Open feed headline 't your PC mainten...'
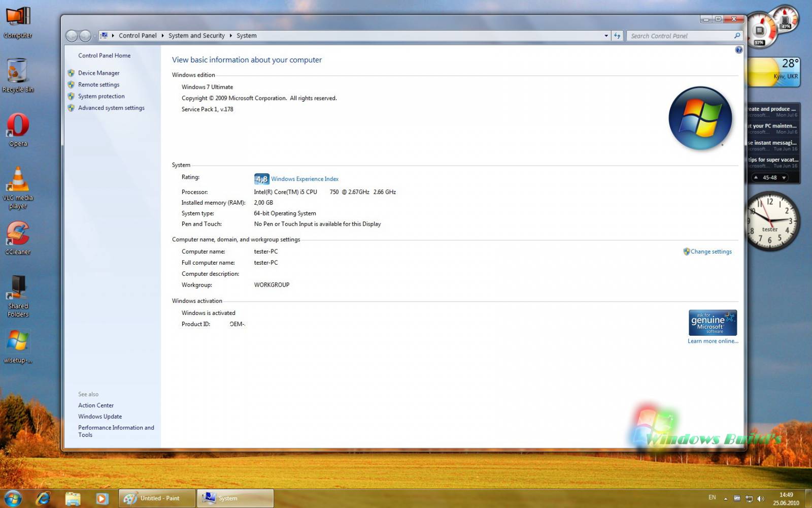The width and height of the screenshot is (812, 508). click(772, 128)
